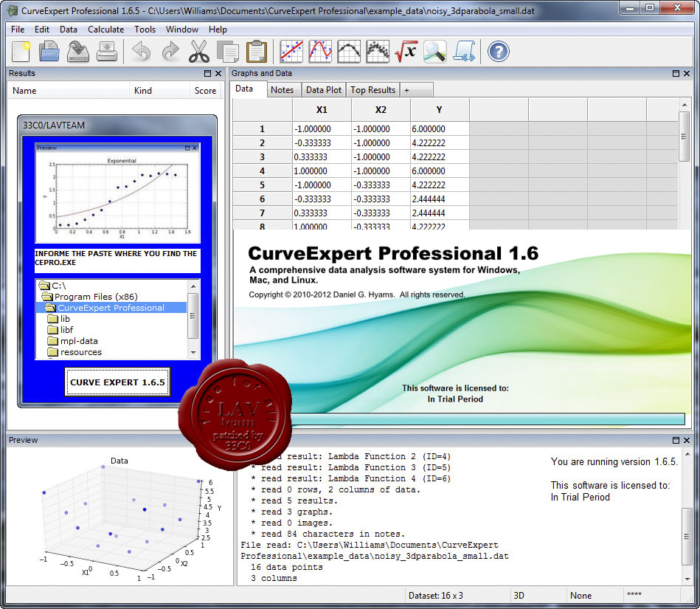Click X1 cell 0.333333 in row 3
The height and width of the screenshot is (609, 700).
tap(322, 157)
